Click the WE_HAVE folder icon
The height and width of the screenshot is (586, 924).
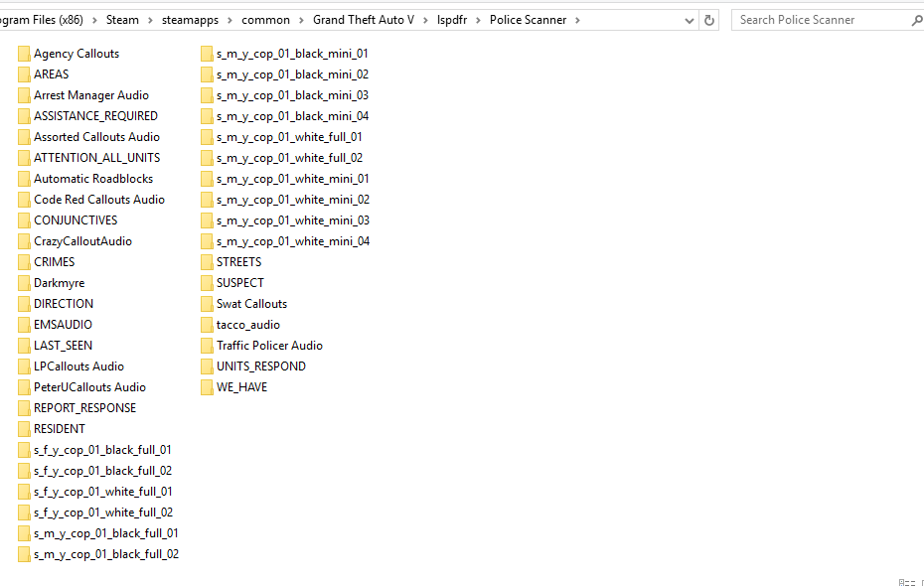207,387
